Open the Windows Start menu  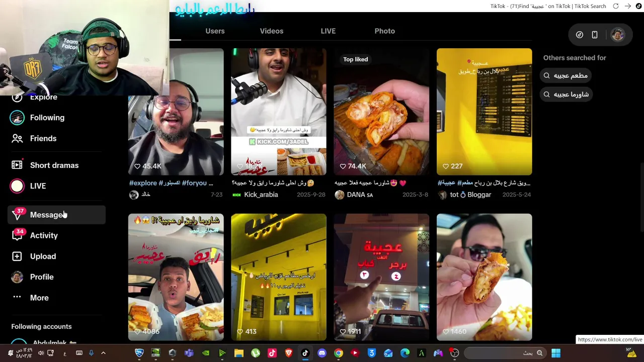point(556,353)
